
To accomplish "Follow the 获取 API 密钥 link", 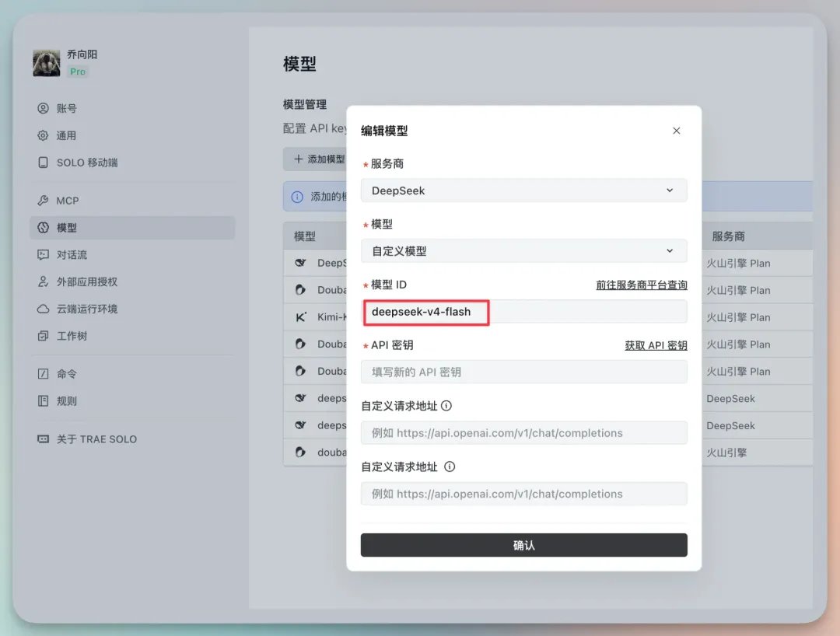I will (x=656, y=345).
